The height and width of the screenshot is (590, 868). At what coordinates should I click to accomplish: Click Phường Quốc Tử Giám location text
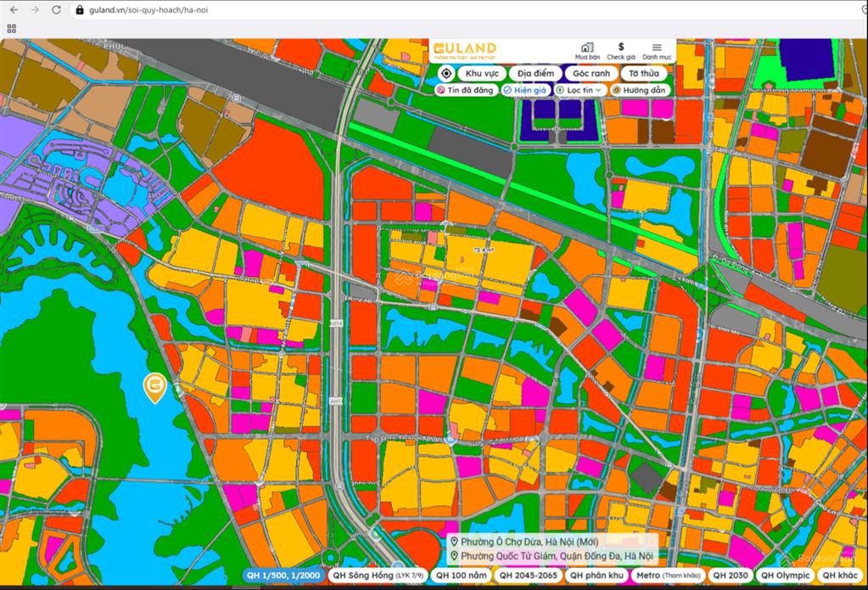point(557,555)
